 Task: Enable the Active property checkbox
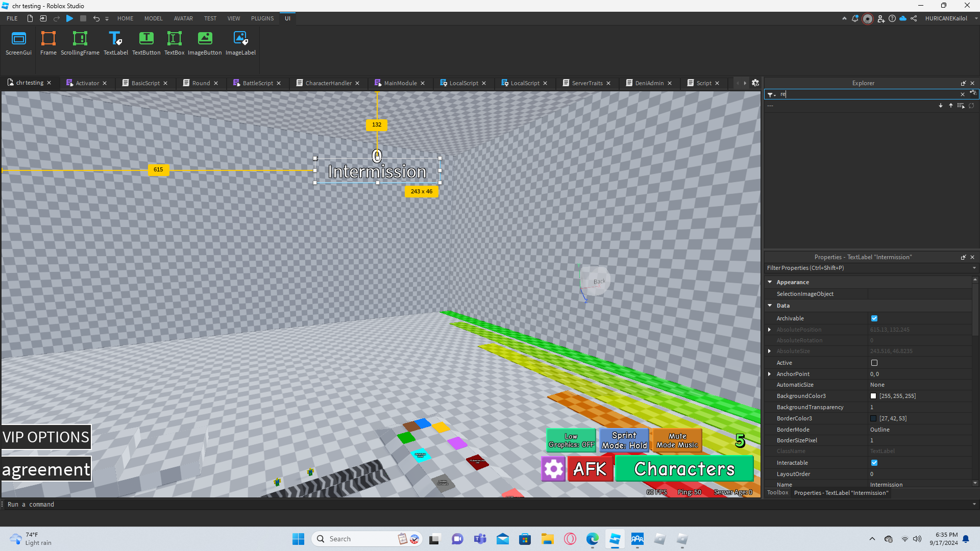(874, 363)
